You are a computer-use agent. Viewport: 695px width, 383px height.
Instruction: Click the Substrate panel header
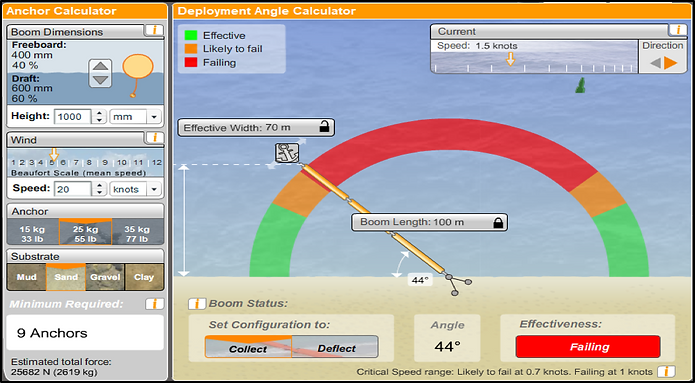(86, 257)
